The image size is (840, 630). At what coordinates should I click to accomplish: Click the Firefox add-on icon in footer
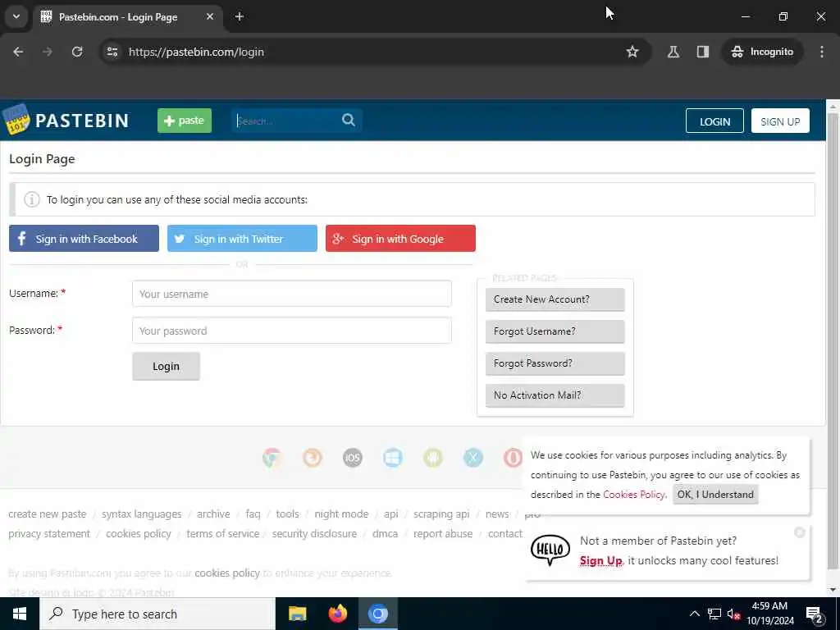[x=313, y=458]
